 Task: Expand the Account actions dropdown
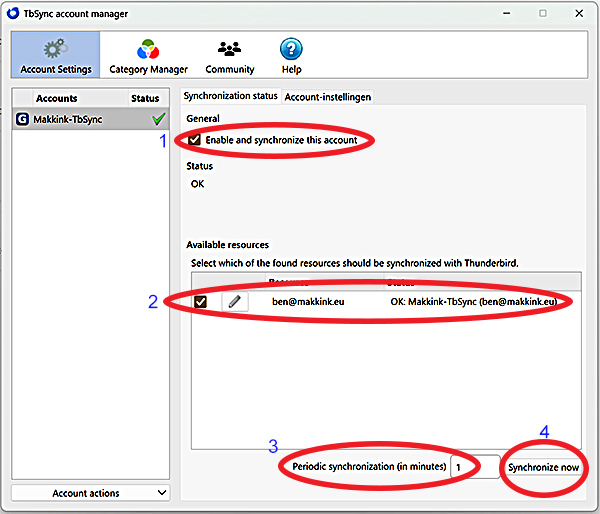[x=90, y=493]
